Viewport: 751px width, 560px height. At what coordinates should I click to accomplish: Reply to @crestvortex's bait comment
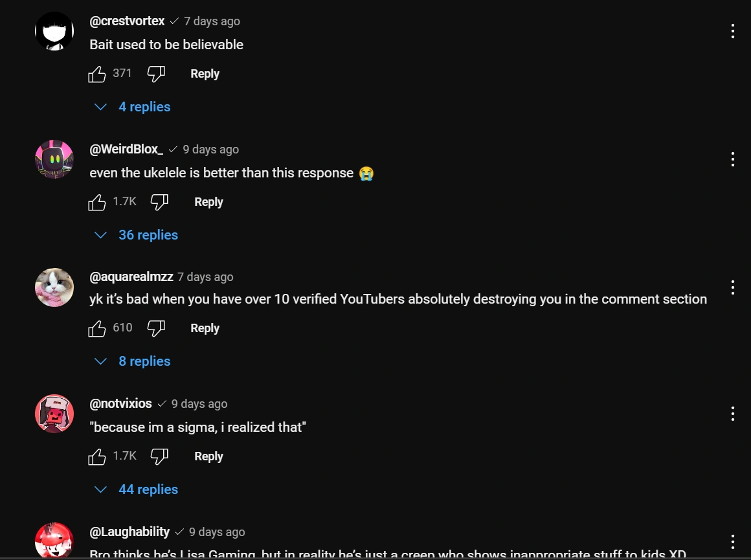point(205,73)
